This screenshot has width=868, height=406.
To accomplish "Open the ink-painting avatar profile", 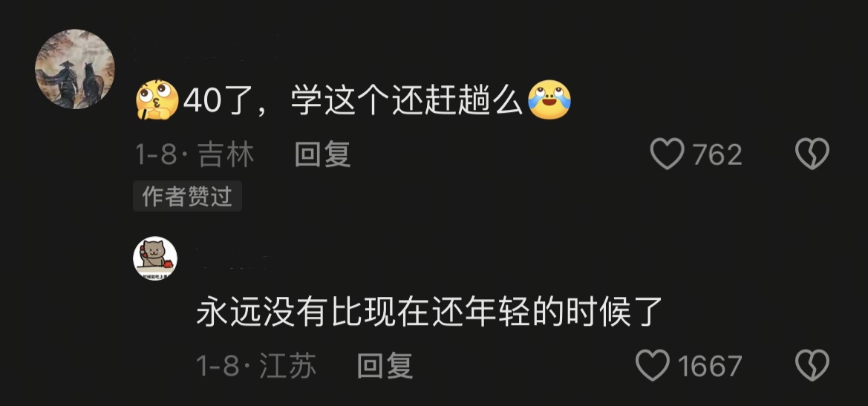I will (75, 69).
